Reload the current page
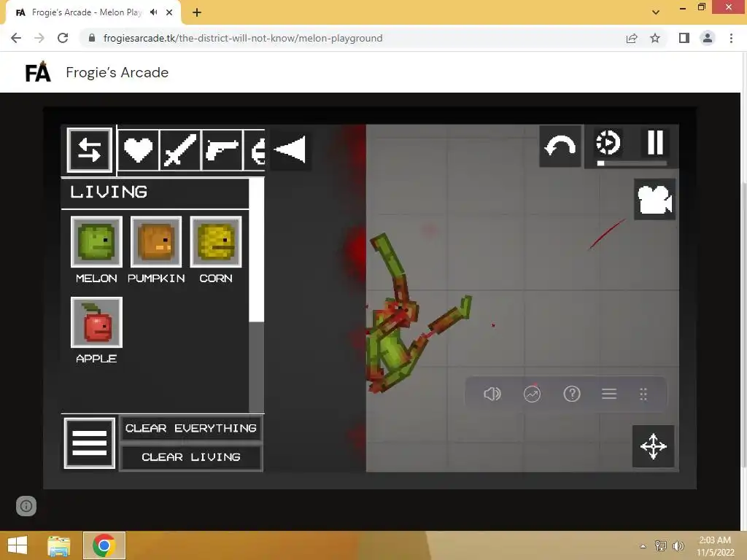747x560 pixels. point(63,38)
